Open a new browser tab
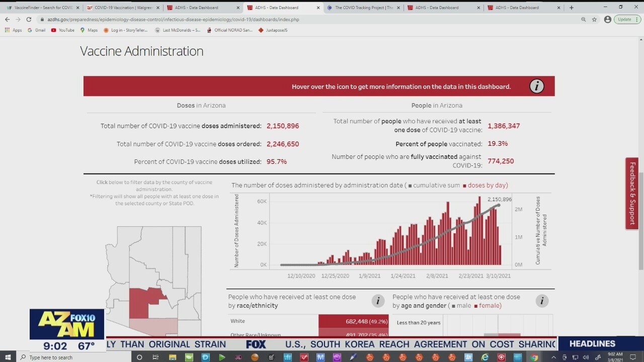 click(571, 8)
